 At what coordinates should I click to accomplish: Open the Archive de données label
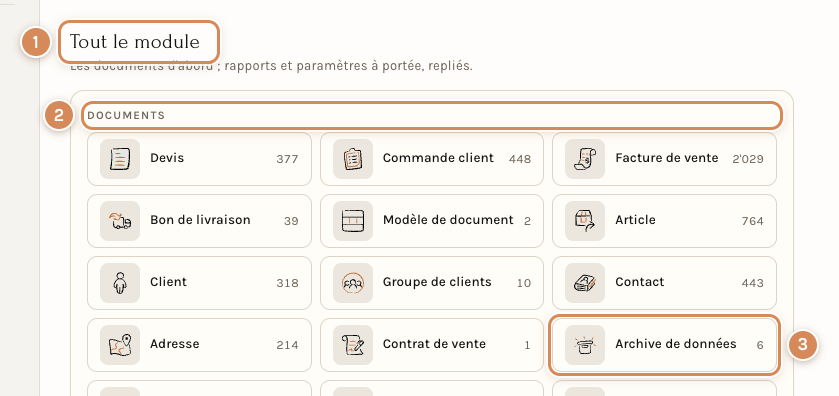(x=676, y=344)
